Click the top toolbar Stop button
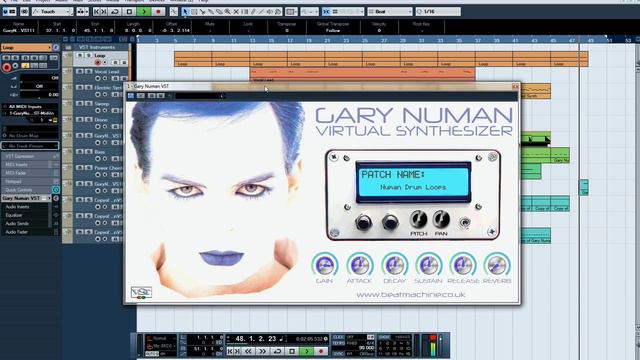640x360 pixels. 129,12
